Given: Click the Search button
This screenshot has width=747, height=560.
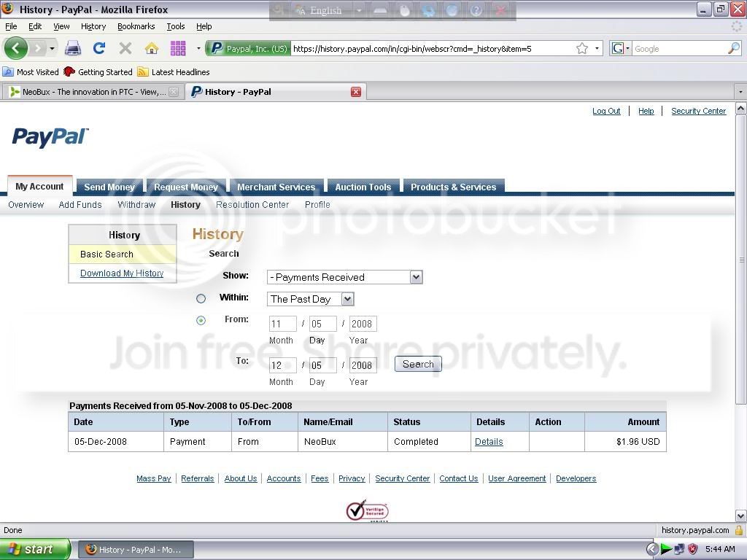Looking at the screenshot, I should point(418,365).
